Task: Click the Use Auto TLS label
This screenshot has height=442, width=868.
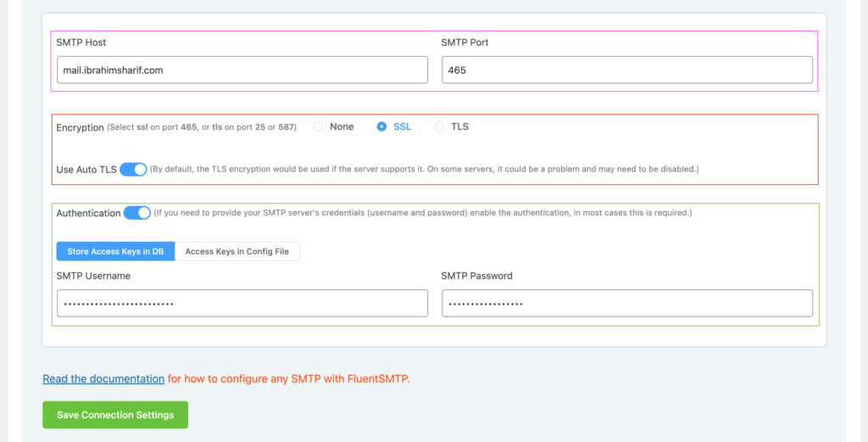Action: [x=86, y=170]
